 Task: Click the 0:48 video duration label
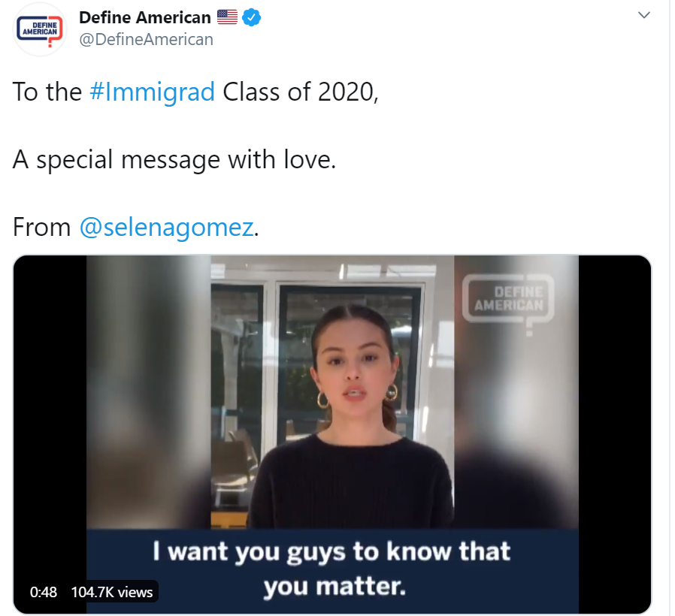click(x=44, y=592)
